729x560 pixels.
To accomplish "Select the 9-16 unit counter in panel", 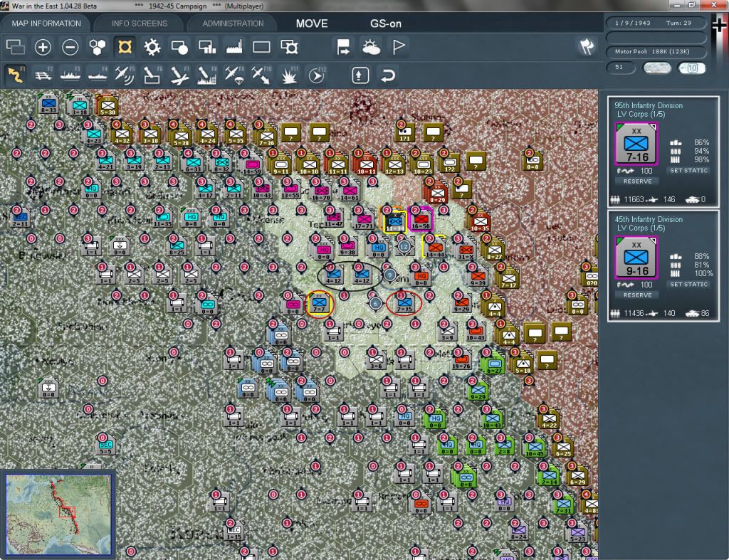I will pyautogui.click(x=636, y=258).
